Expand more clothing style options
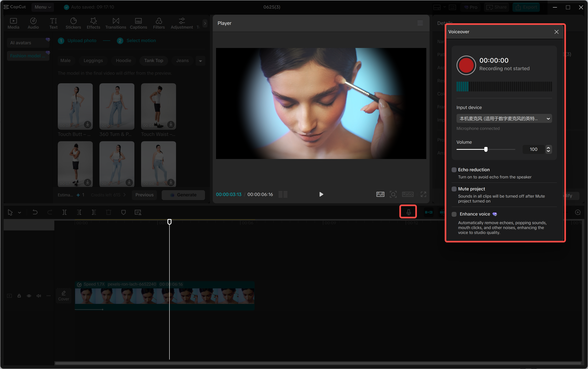588x369 pixels. pos(200,61)
